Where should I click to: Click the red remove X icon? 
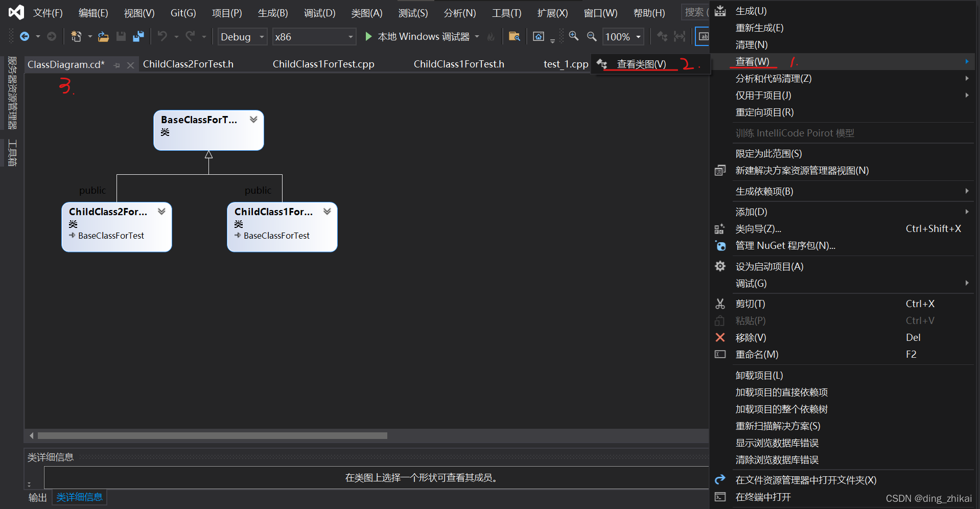[720, 337]
